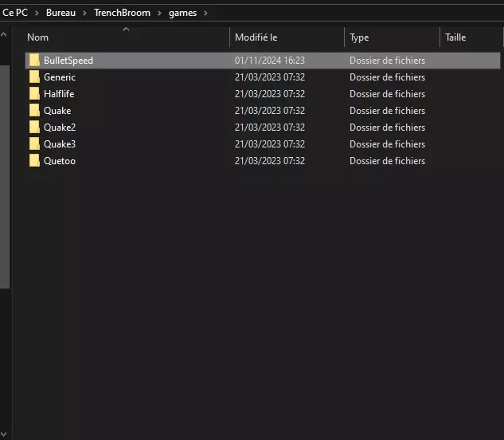
Task: Click Quetoo's Dossier de fichiers type
Action: [x=387, y=161]
